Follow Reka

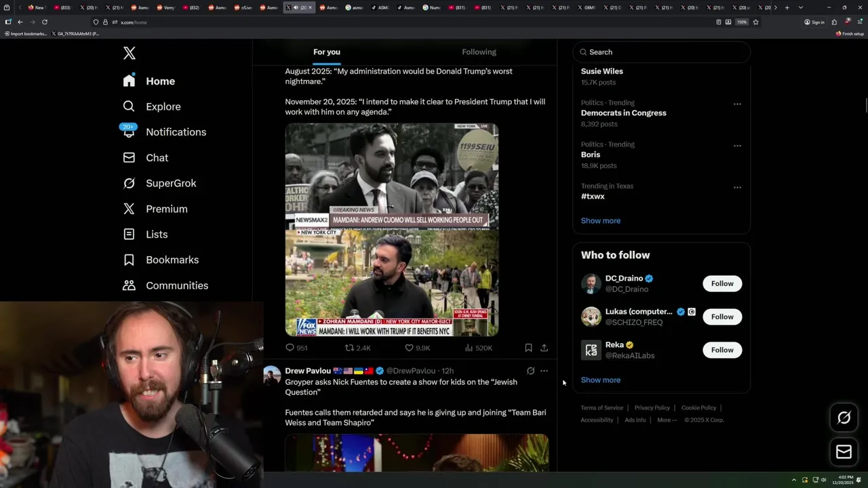pyautogui.click(x=722, y=350)
